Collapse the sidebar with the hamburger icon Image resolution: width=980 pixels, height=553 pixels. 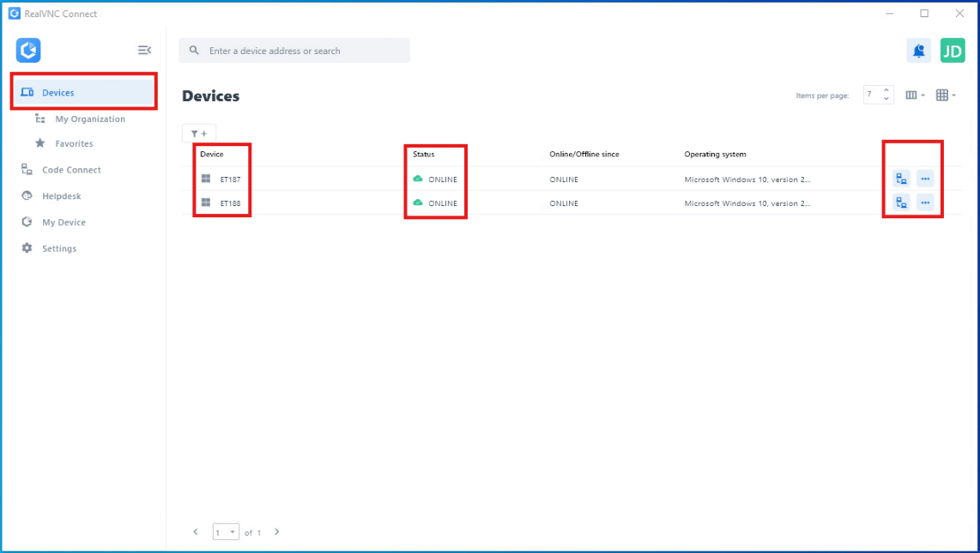144,51
